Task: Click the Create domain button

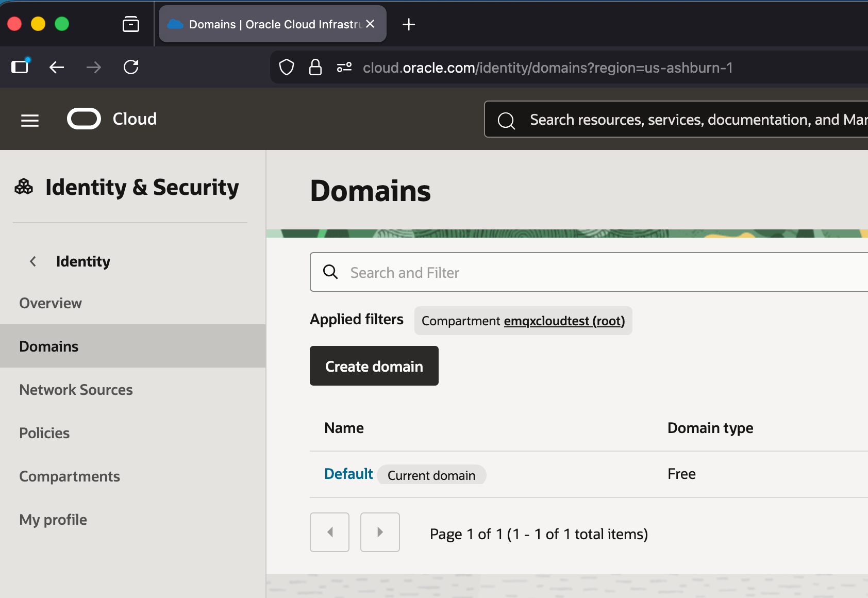Action: [374, 366]
